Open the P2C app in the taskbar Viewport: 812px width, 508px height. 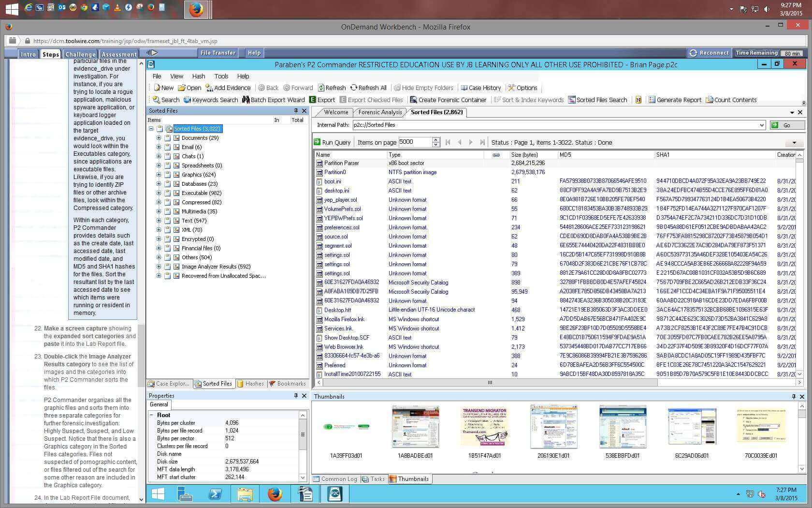coord(334,494)
